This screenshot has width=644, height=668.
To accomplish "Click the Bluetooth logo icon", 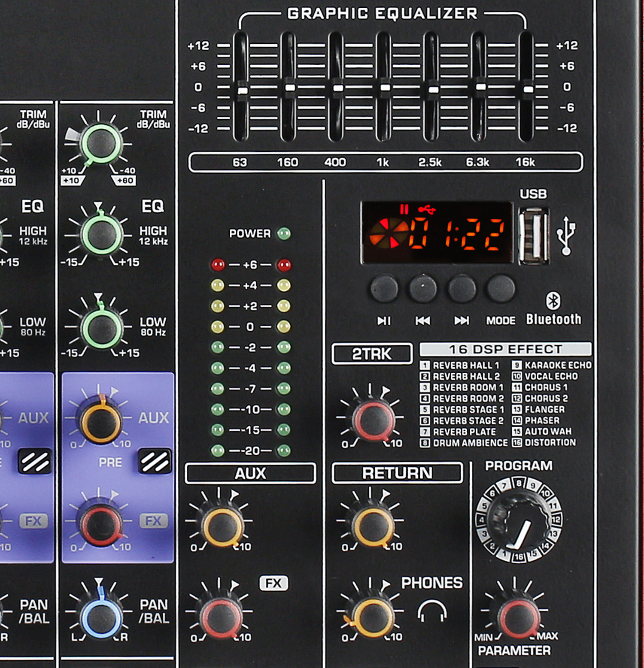I will pyautogui.click(x=553, y=301).
